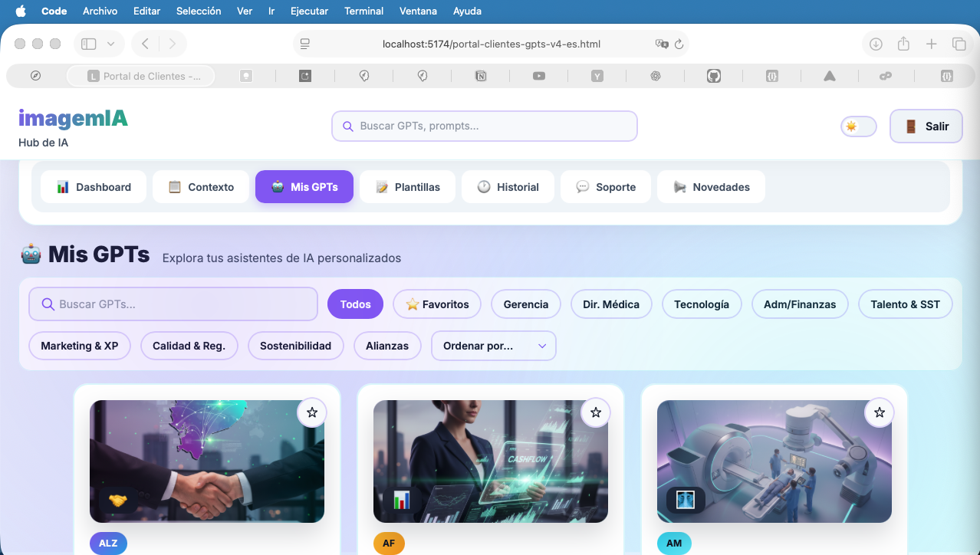980x555 pixels.
Task: Click the magnifier icon in the GPTs search bar
Action: [46, 304]
